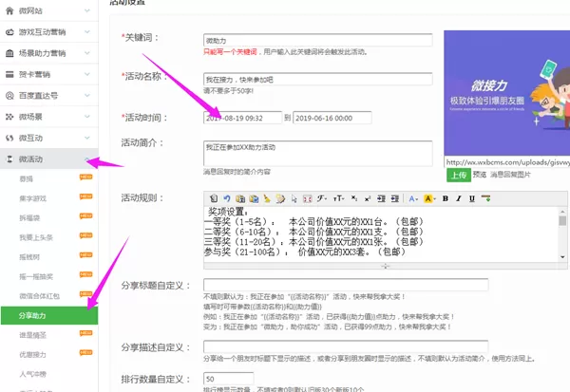Click the green 上传 upload button
570x392 pixels.
(459, 175)
